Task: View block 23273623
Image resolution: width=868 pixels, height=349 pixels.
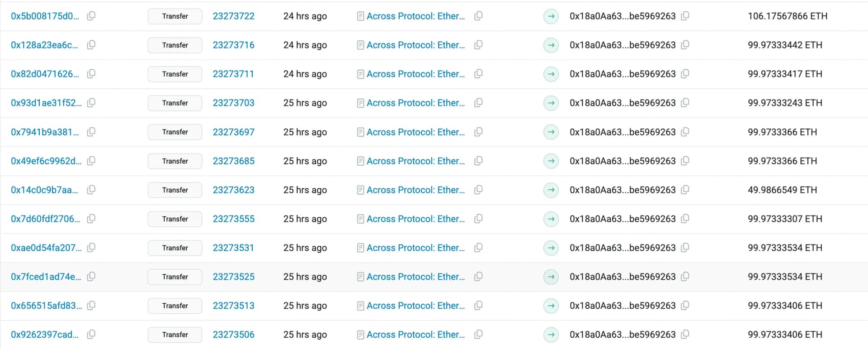Action: click(234, 190)
